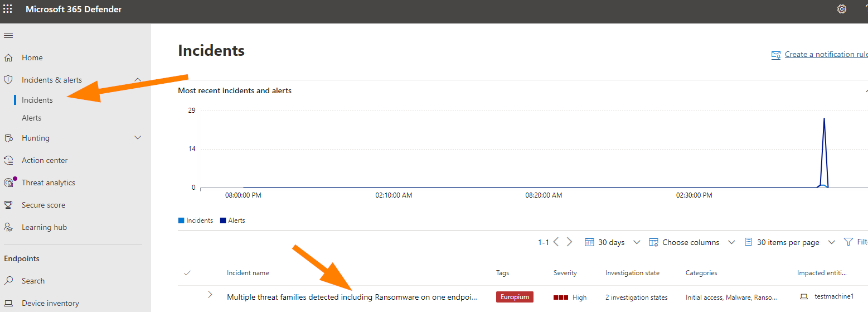Click the Incidents & alerts shield icon
868x312 pixels.
click(8, 80)
